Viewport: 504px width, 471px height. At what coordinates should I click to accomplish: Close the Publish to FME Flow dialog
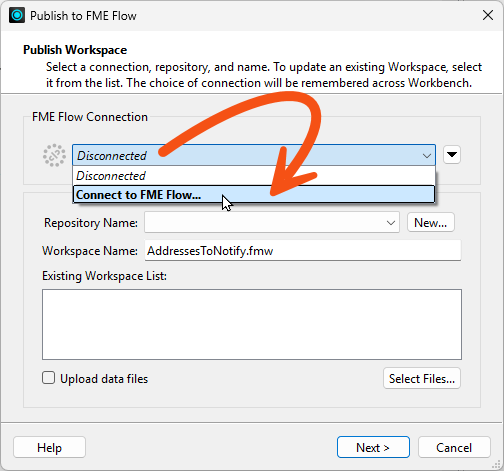click(488, 15)
